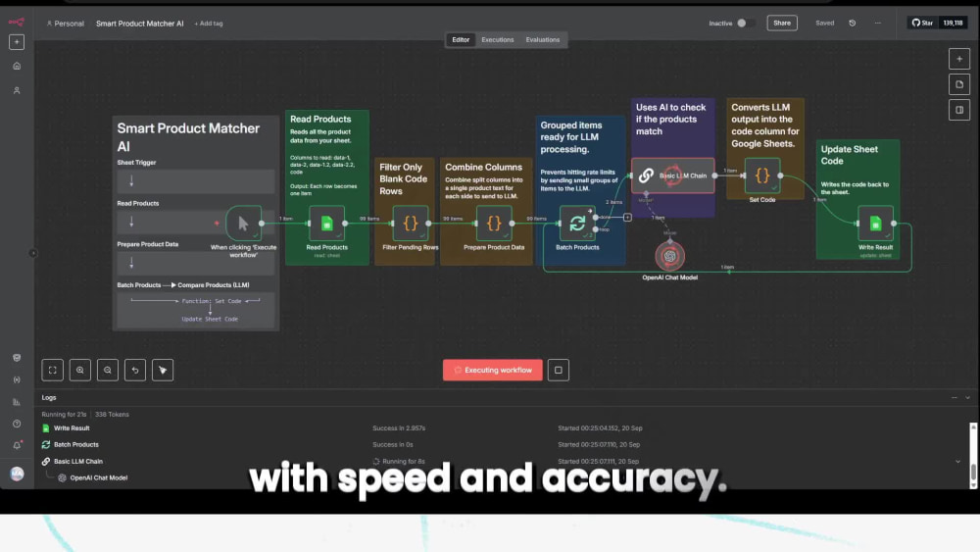This screenshot has width=980, height=552.
Task: Open the notifications bell icon
Action: [17, 446]
